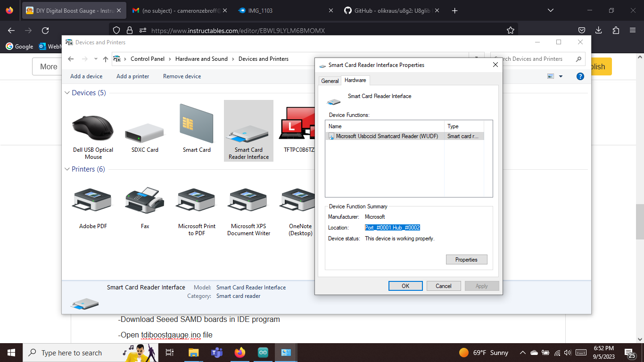The image size is (644, 362).
Task: Click the change view icon in Devices and Printers
Action: [551, 76]
